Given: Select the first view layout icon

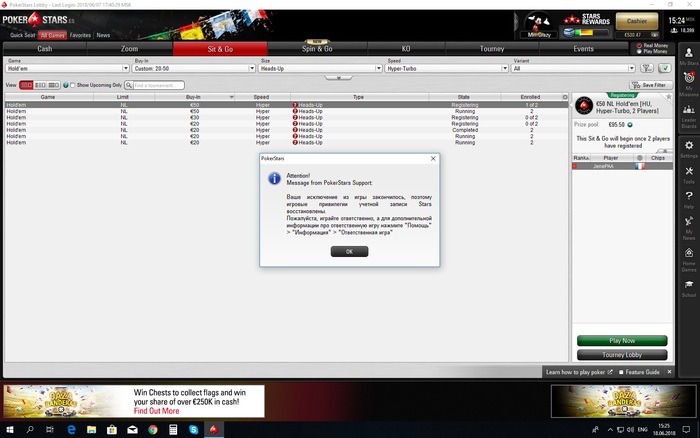Looking at the screenshot, I should (26, 85).
